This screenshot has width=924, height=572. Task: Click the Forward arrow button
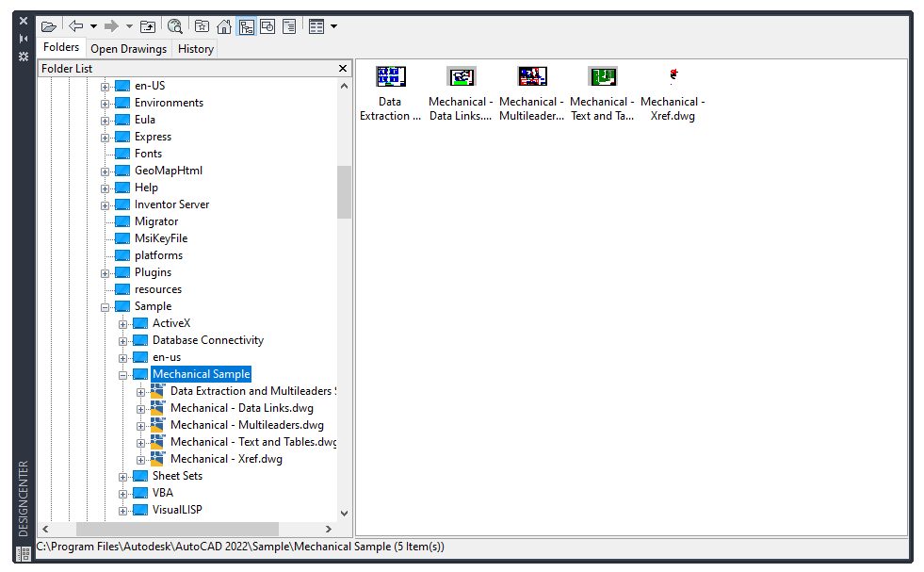click(x=111, y=26)
